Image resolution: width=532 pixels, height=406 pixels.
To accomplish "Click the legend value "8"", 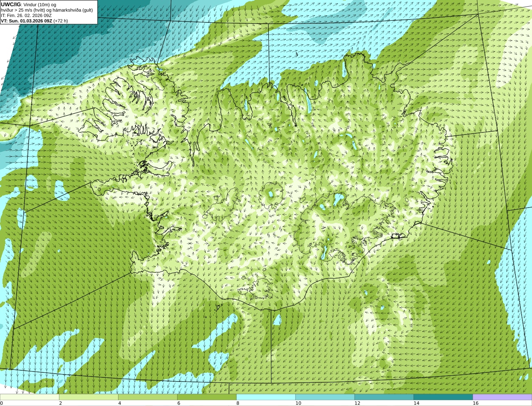I will coord(238,403).
